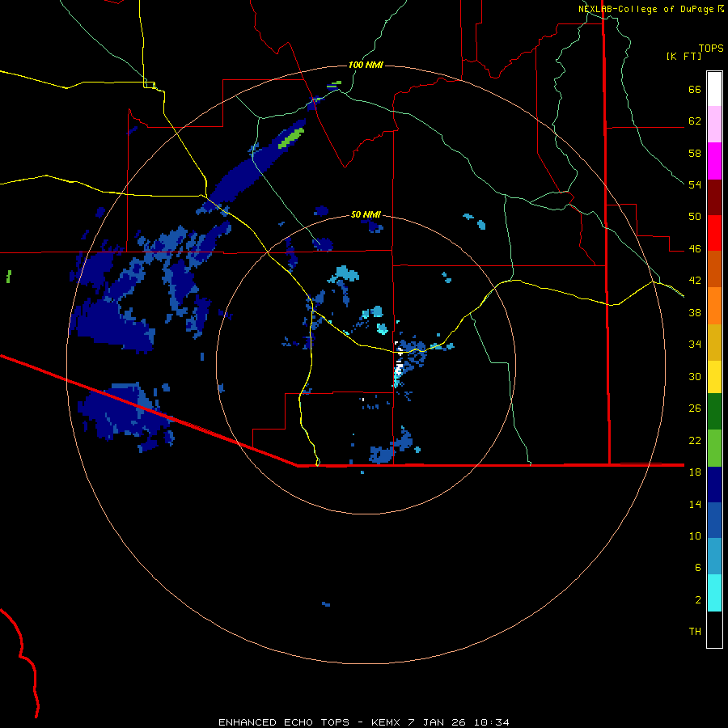Screen dimensions: 728x728
Task: Click the isolated blue echo far south
Action: (x=326, y=604)
